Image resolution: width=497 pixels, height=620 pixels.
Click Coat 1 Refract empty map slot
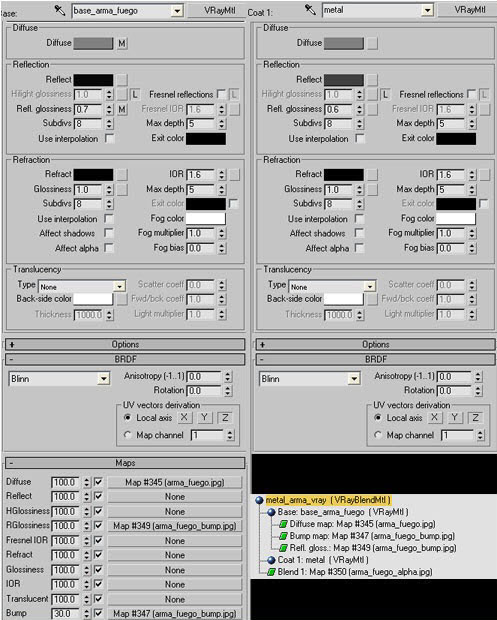point(372,175)
